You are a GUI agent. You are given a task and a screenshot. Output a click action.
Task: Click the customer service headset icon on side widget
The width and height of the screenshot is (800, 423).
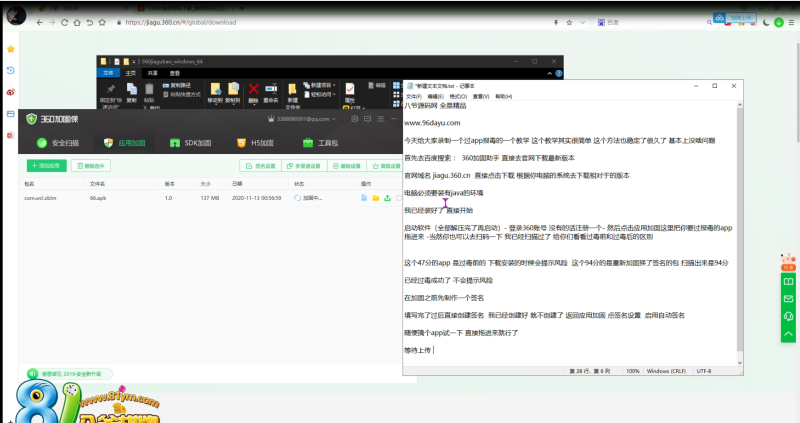(x=788, y=316)
